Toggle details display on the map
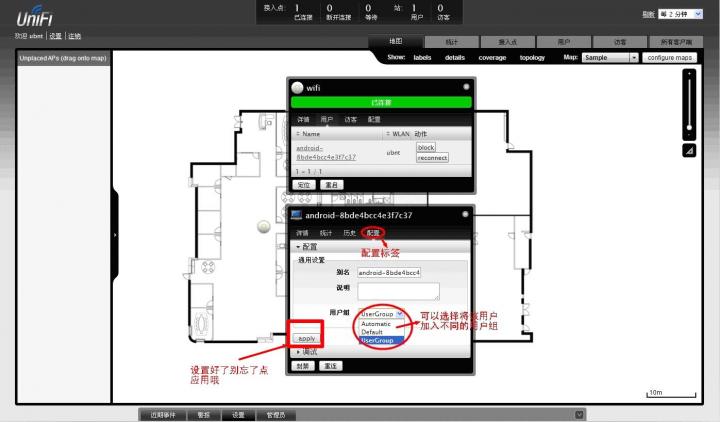This screenshot has height=422, width=720. pyautogui.click(x=455, y=57)
